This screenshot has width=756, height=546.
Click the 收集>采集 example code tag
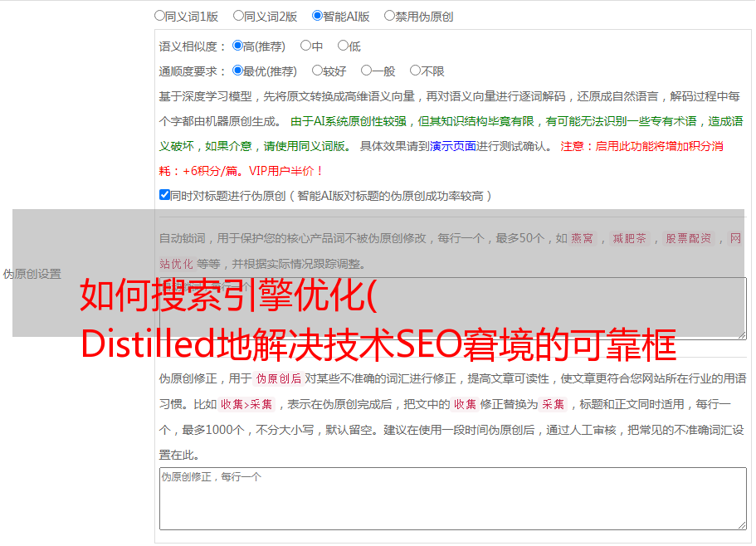(x=247, y=405)
